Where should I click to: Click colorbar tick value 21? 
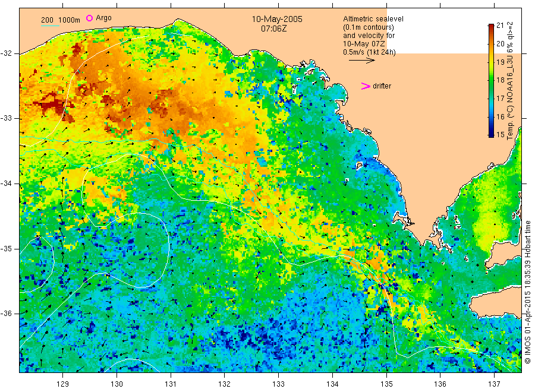coord(500,25)
